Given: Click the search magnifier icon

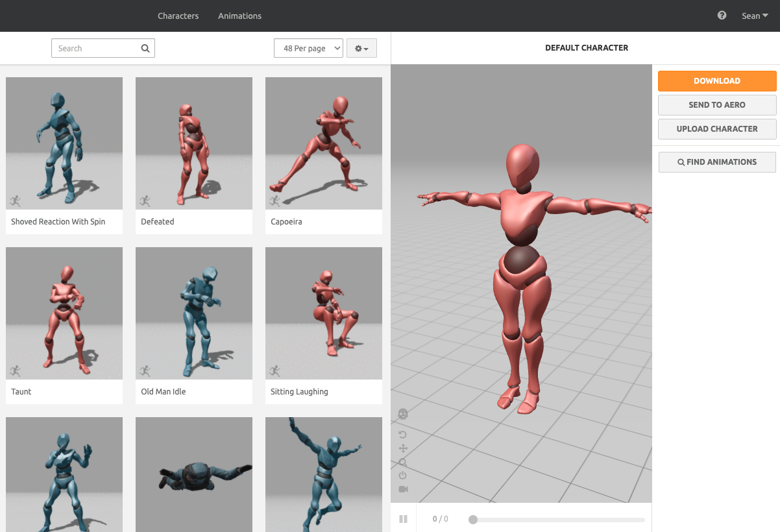Looking at the screenshot, I should point(145,48).
